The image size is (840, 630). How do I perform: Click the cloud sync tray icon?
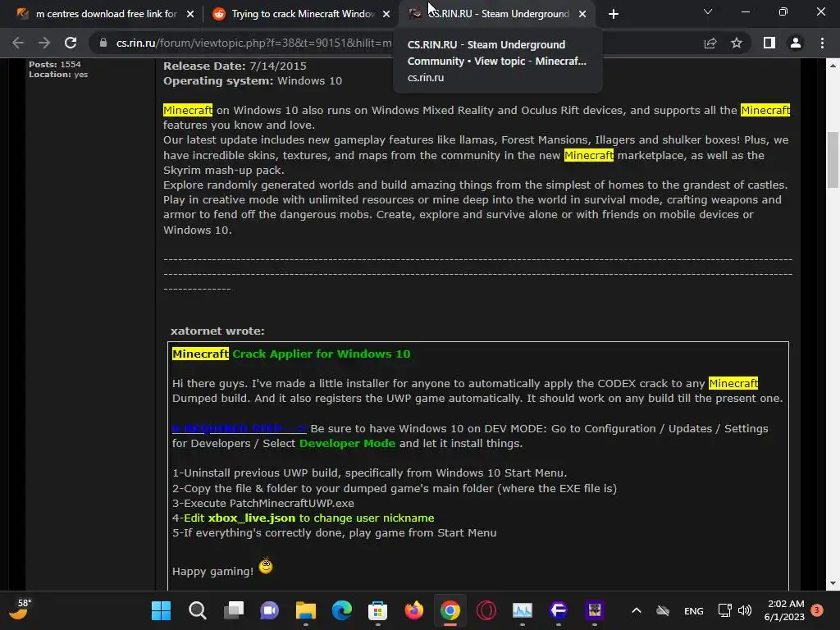663,610
